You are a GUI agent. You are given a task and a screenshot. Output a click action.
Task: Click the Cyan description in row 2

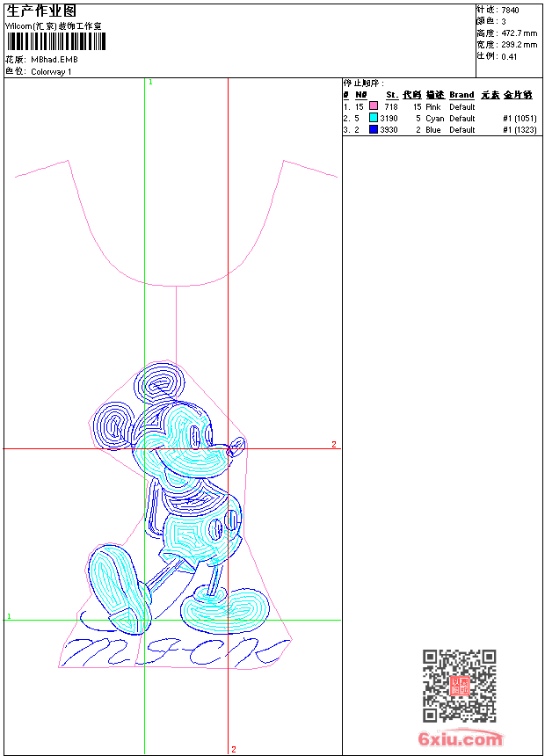coord(434,119)
